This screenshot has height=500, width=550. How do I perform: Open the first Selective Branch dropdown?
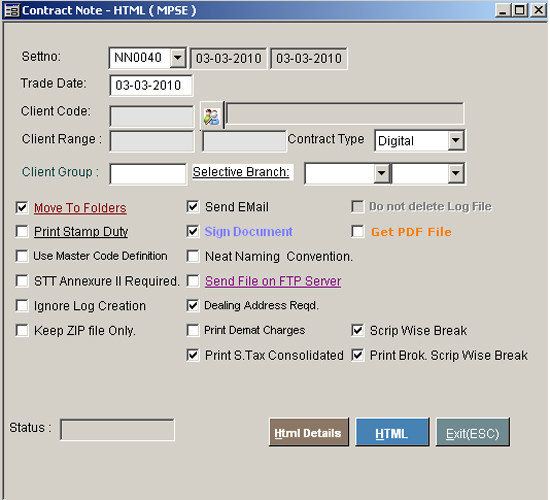pyautogui.click(x=382, y=173)
